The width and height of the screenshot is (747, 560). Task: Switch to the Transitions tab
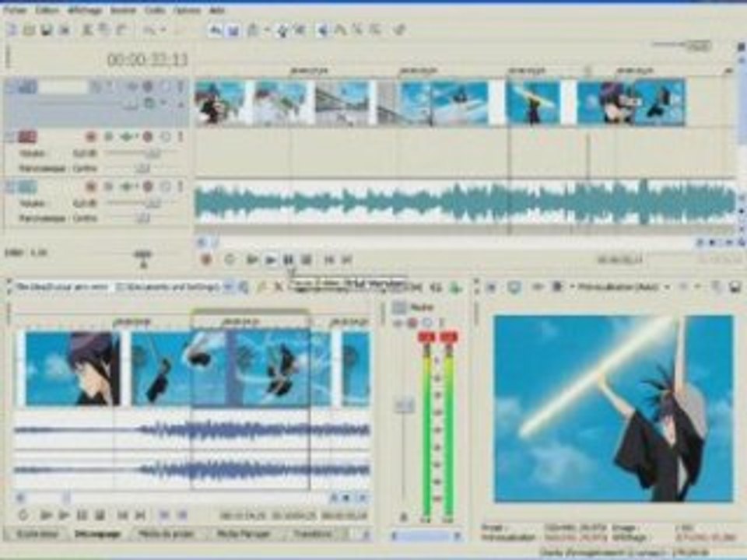(313, 534)
